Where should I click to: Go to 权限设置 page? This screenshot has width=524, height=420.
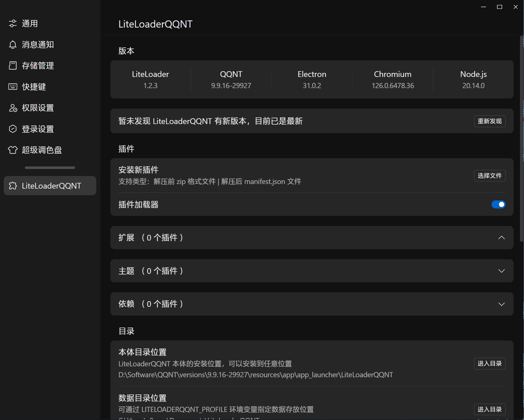50,108
